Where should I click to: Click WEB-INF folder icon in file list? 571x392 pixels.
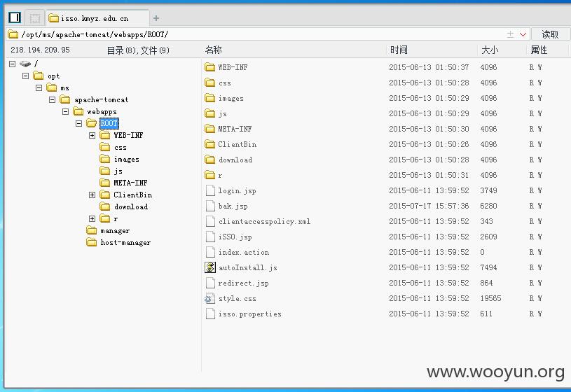209,67
